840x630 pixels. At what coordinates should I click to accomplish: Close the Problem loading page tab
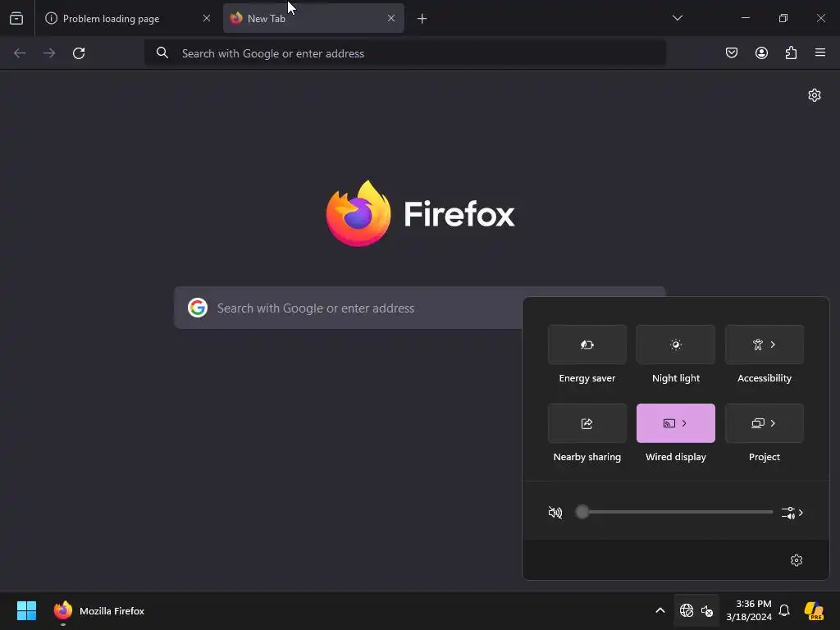click(206, 18)
